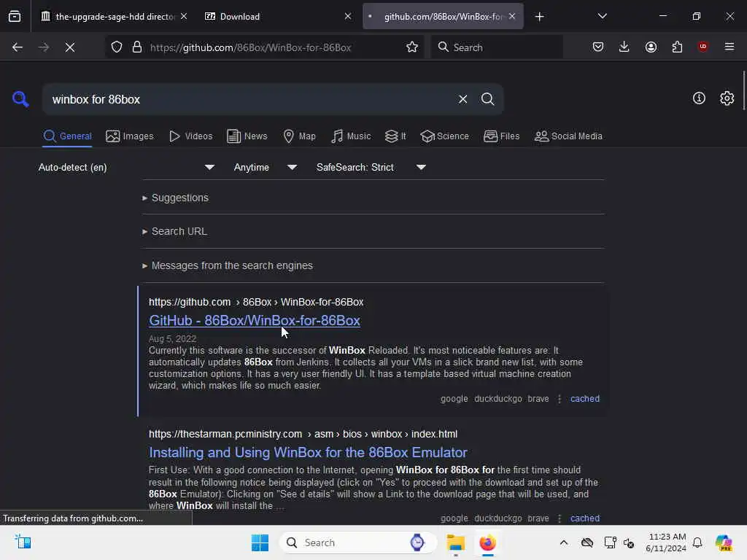The height and width of the screenshot is (560, 747).
Task: Switch to the the-upgrade-sage-hdd directory tab
Action: 108,17
